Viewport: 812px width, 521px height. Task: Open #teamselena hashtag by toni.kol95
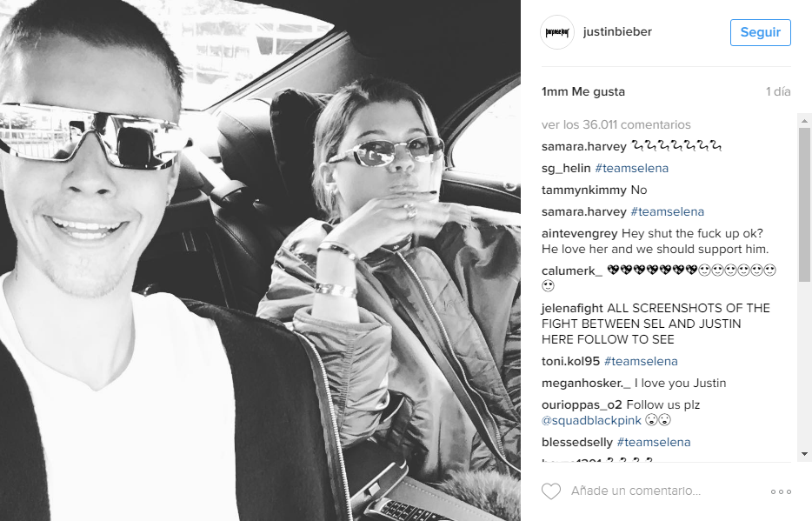point(641,362)
